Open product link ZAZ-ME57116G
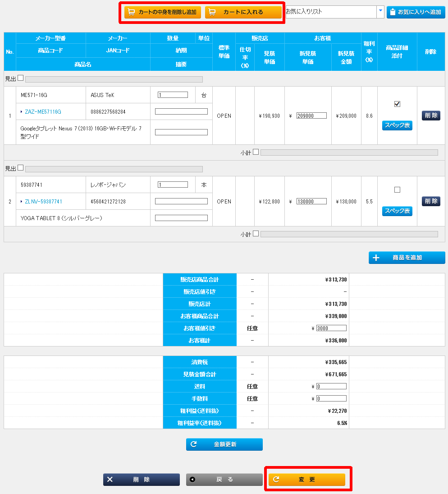Screen dimensions: 448x494 [43, 112]
